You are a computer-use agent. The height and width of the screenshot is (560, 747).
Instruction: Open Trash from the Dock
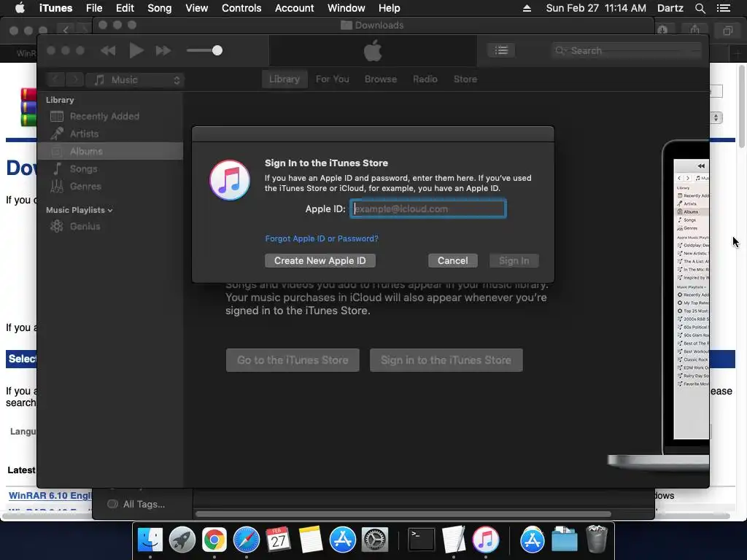597,540
